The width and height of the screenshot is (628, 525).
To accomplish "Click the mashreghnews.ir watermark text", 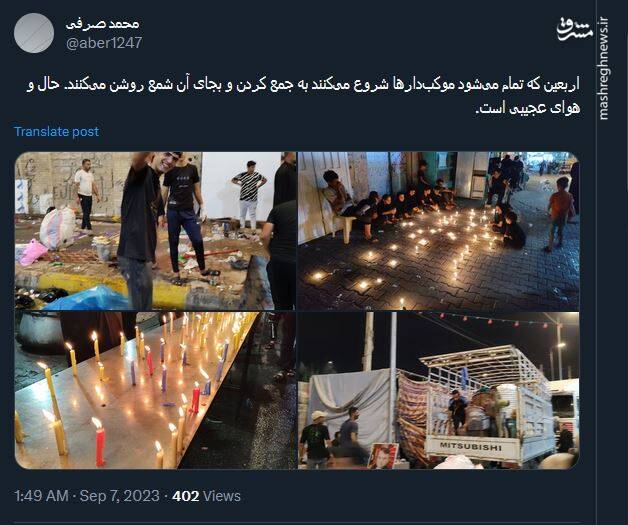I will (603, 69).
